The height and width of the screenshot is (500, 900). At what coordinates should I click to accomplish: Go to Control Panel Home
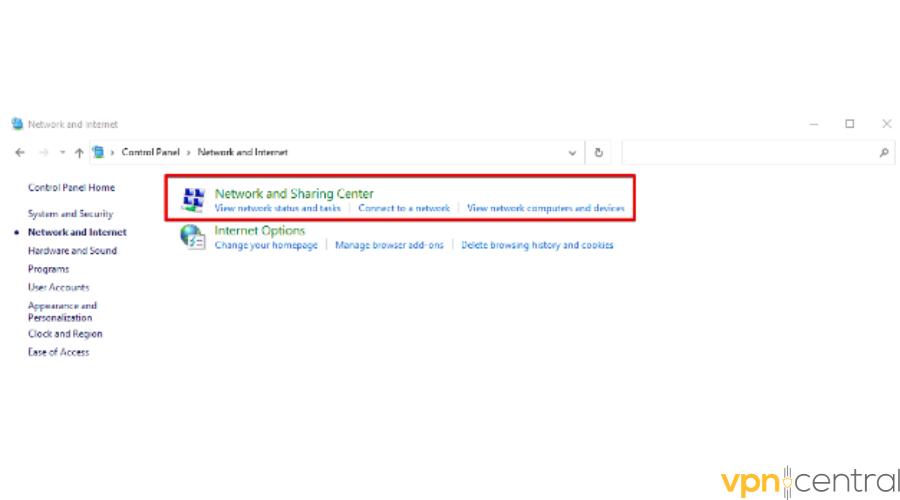point(71,188)
